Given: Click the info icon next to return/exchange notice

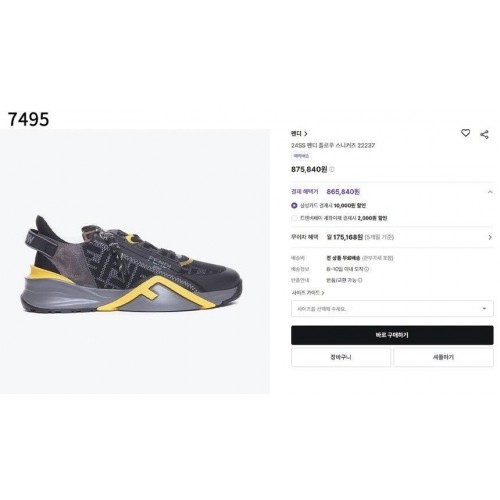Looking at the screenshot, I should [360, 280].
